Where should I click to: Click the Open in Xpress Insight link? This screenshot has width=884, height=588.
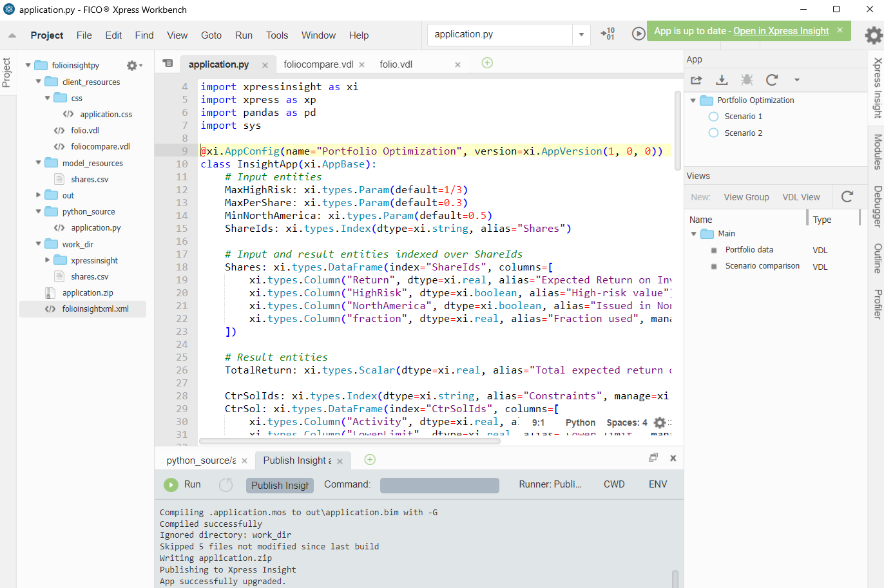(x=781, y=31)
